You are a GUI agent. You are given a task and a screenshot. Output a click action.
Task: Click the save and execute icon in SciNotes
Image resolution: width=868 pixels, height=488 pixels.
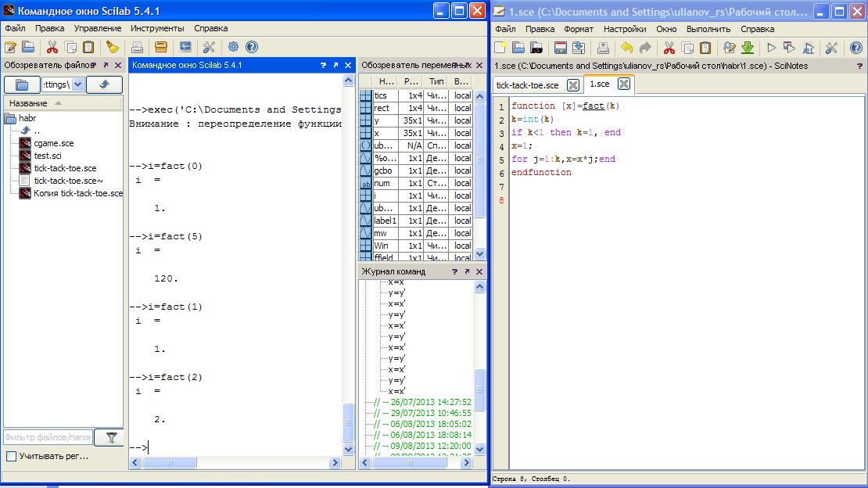tap(789, 48)
